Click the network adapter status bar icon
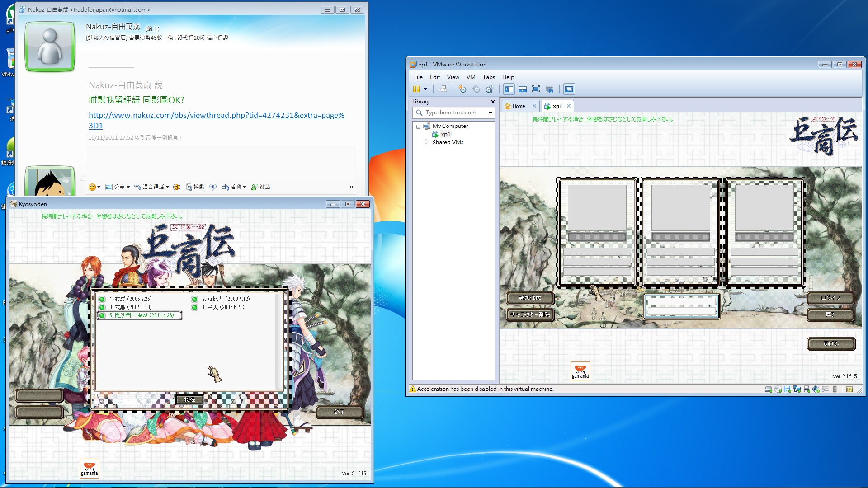Screen dimensions: 868x488 tap(797, 389)
